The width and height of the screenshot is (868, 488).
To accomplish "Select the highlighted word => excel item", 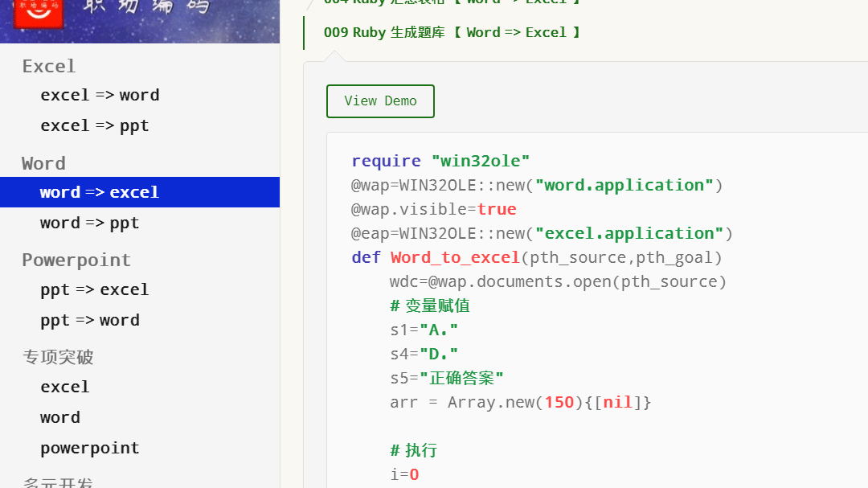I will [140, 192].
